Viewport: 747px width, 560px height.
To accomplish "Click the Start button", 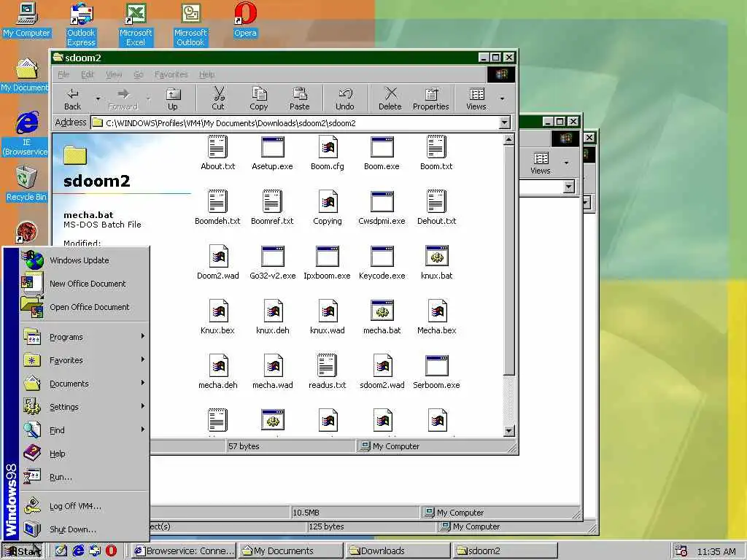I will pyautogui.click(x=23, y=551).
